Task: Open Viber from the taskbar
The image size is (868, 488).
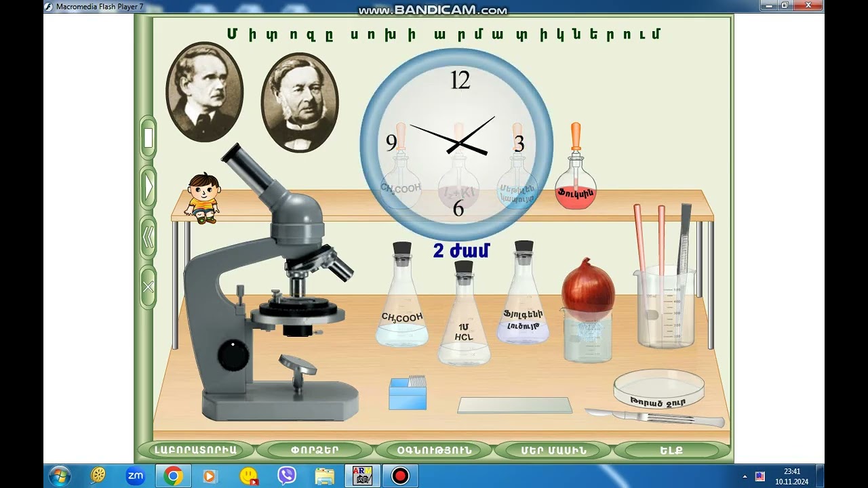Action: (x=287, y=476)
